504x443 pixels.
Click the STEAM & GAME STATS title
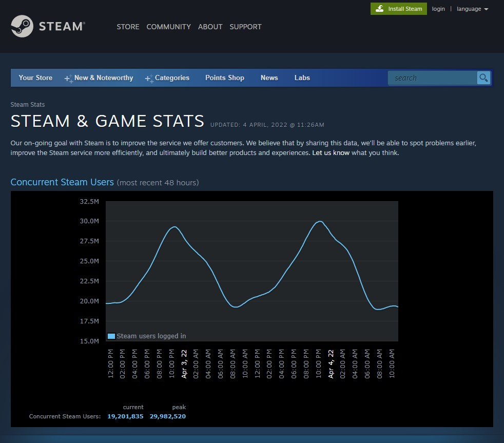click(x=107, y=121)
